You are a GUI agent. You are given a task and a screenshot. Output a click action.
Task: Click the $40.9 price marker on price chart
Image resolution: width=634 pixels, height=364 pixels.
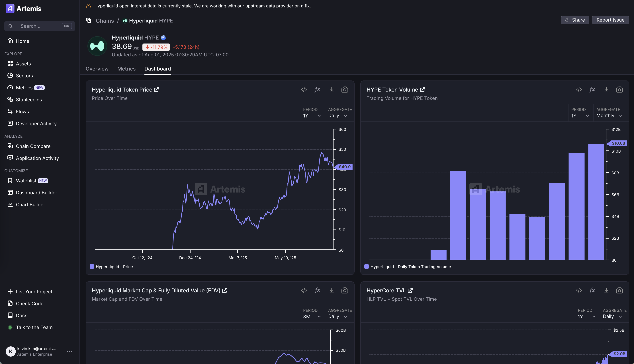click(343, 167)
